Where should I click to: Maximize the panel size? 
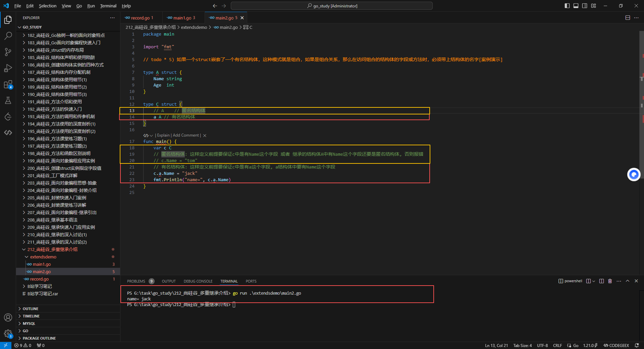pyautogui.click(x=628, y=281)
